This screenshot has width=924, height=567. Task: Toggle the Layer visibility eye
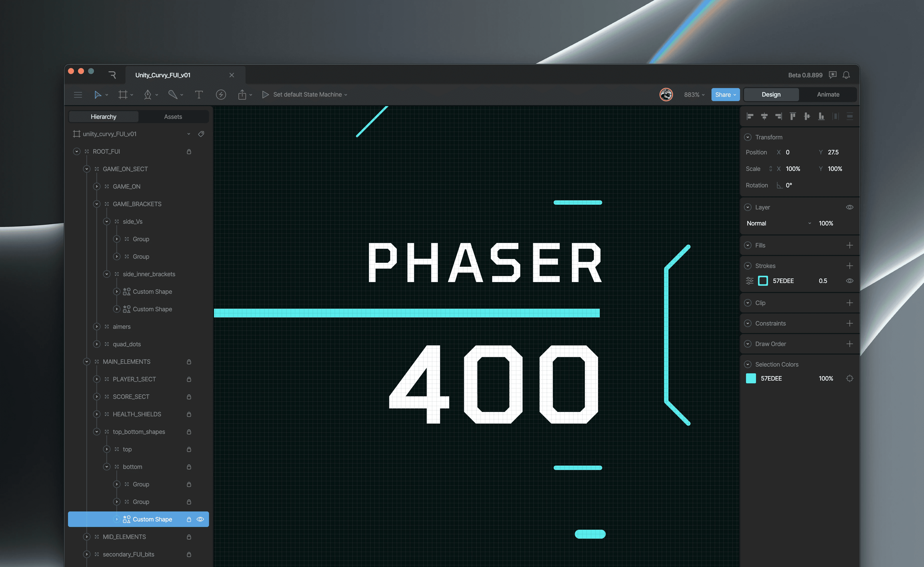pyautogui.click(x=849, y=207)
